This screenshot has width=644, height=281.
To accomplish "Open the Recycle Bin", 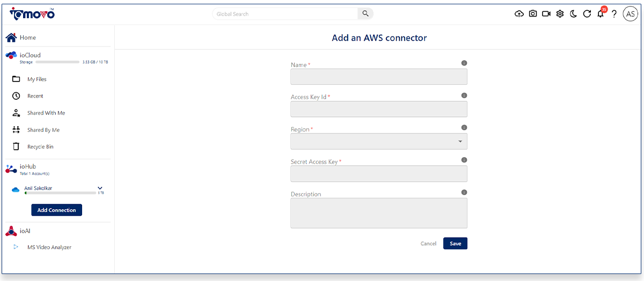I will pyautogui.click(x=40, y=147).
